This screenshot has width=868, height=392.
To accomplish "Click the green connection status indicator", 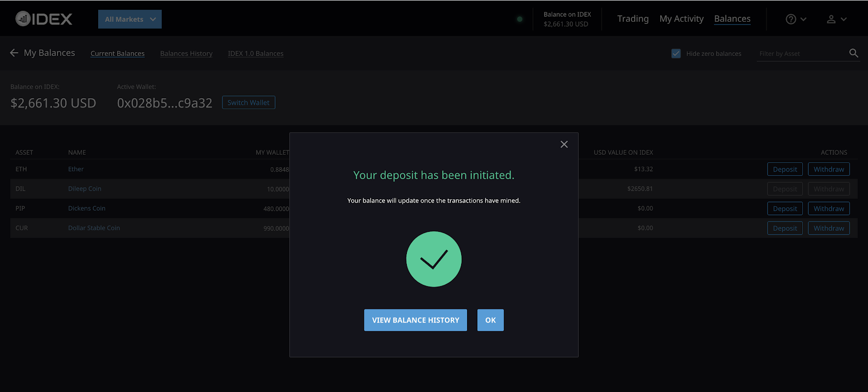I will (520, 19).
